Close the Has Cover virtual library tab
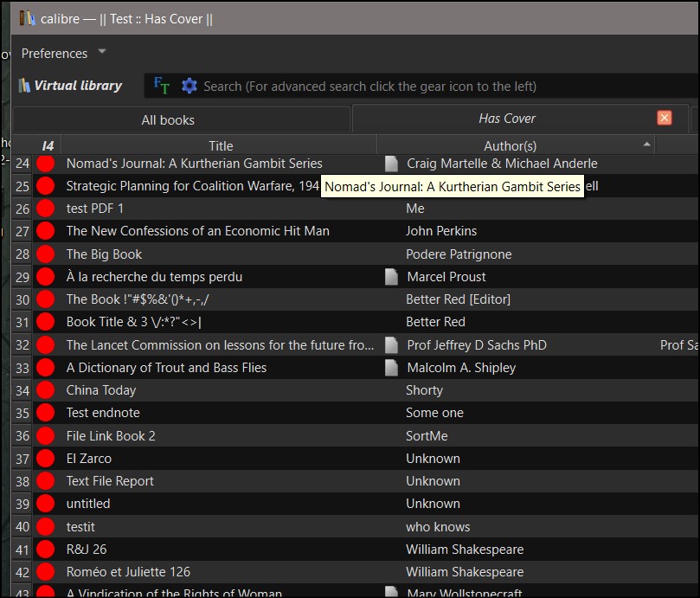 coord(665,118)
